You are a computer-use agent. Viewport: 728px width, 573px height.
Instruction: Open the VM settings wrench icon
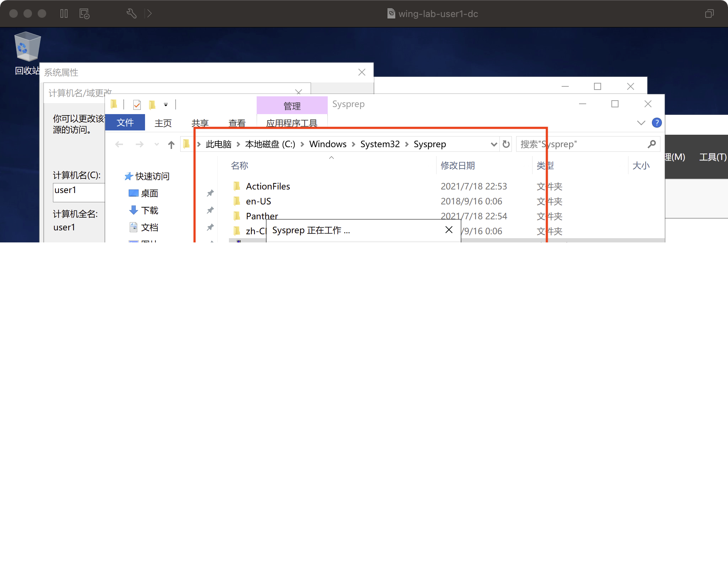(132, 14)
